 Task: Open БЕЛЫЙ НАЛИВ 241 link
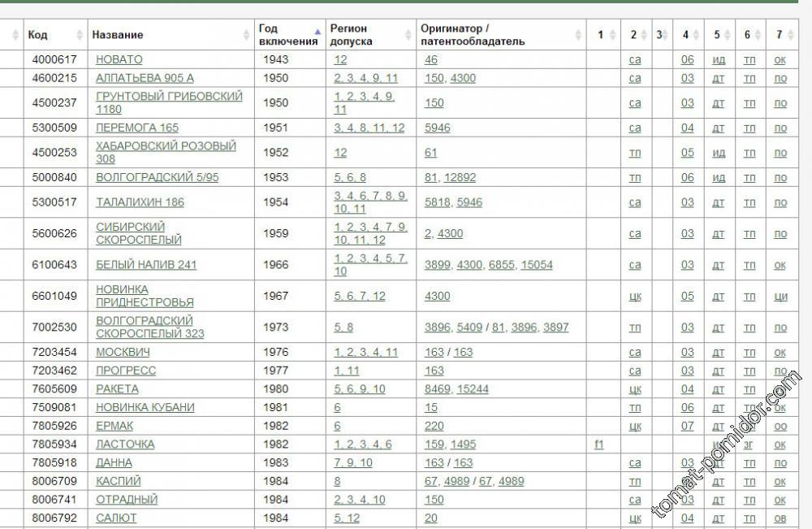[146, 265]
